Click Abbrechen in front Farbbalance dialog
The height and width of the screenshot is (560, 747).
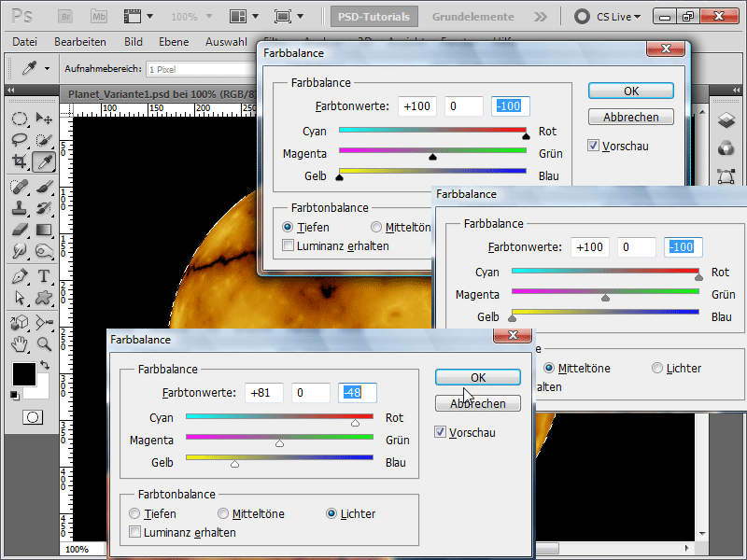[478, 403]
